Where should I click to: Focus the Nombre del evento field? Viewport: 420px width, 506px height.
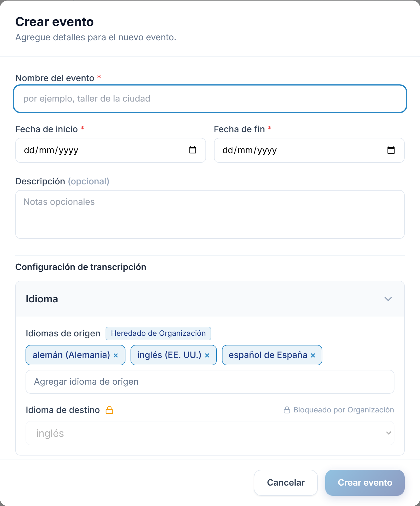pos(210,99)
